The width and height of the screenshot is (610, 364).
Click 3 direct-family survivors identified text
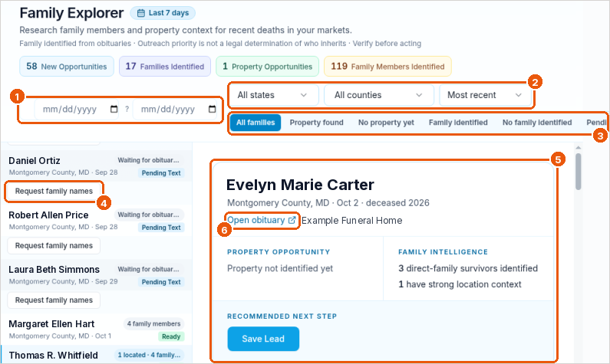tap(468, 268)
